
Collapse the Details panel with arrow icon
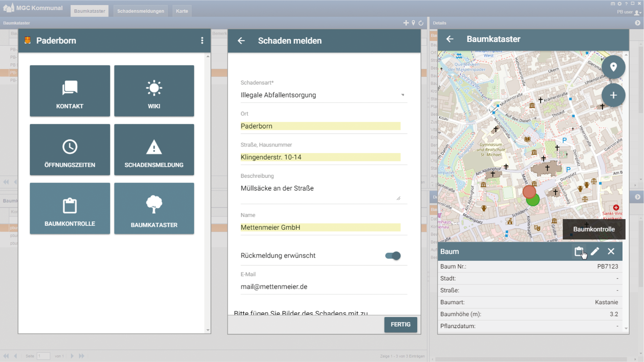tap(638, 23)
